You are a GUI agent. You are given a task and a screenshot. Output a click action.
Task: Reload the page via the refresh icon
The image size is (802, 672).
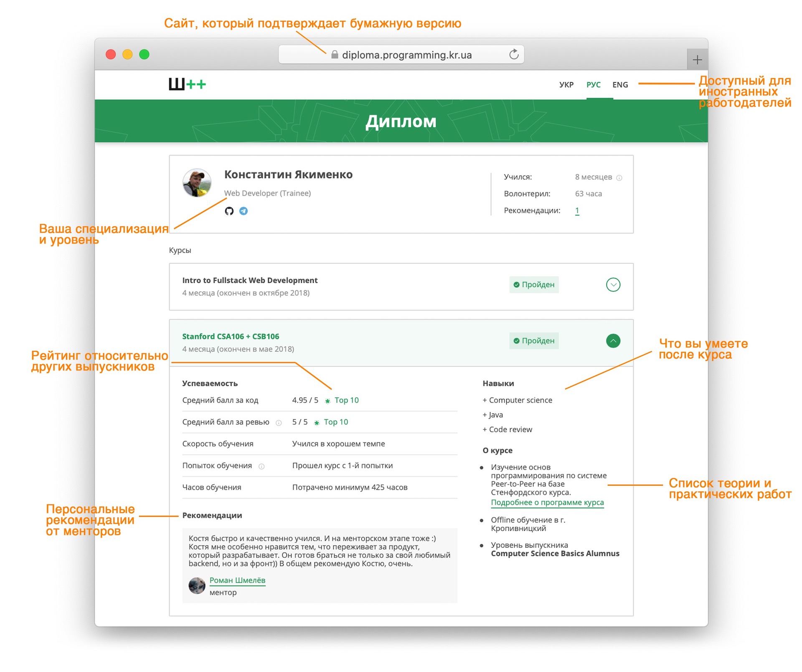514,54
